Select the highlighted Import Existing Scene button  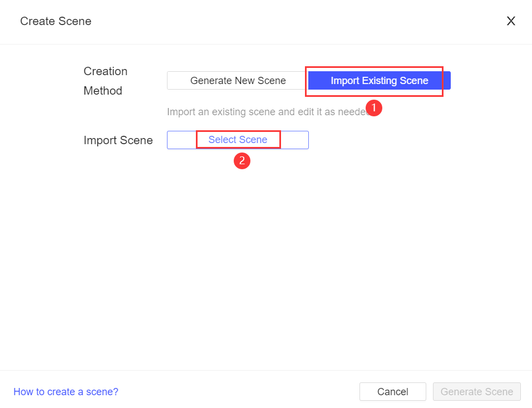pyautogui.click(x=379, y=80)
